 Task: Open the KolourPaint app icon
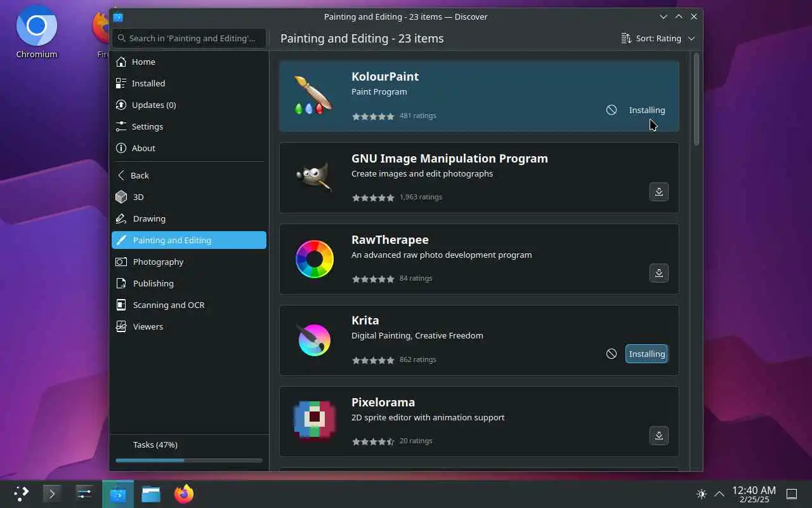pos(314,96)
